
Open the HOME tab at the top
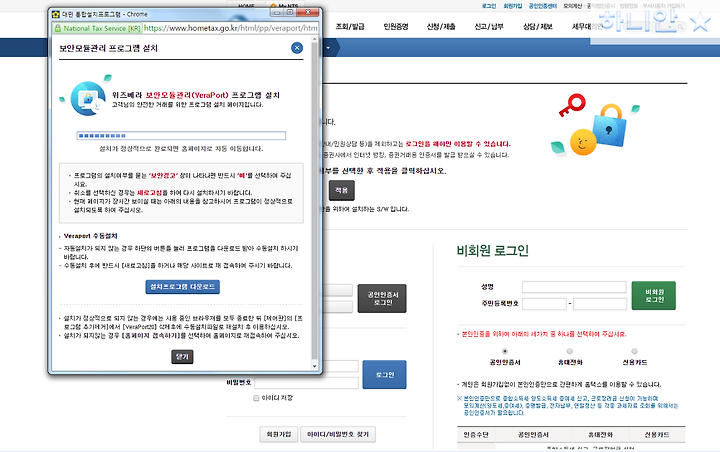click(x=246, y=6)
